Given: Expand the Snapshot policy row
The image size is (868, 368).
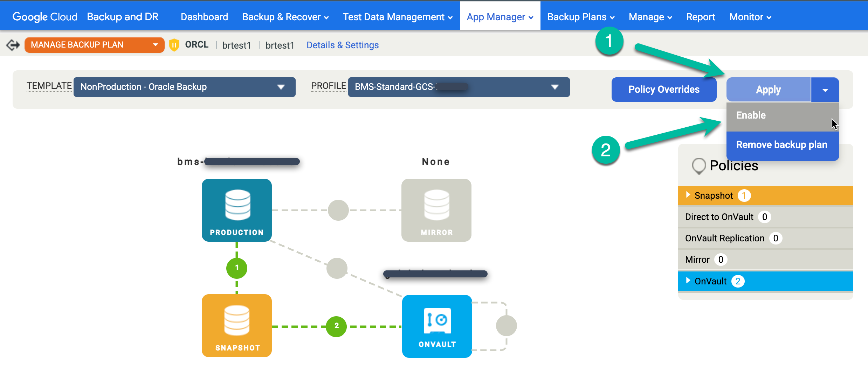Looking at the screenshot, I should (688, 195).
